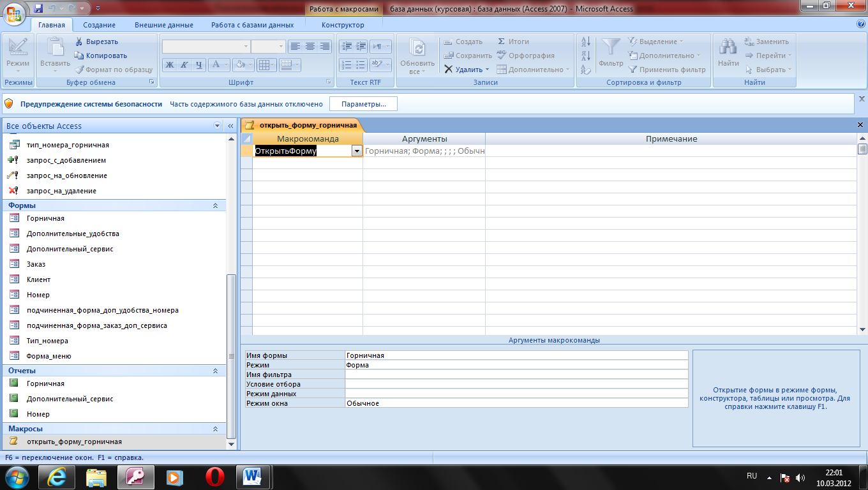Toggle underline Ч formatting
Viewport: 868px width, 490px height.
(199, 64)
